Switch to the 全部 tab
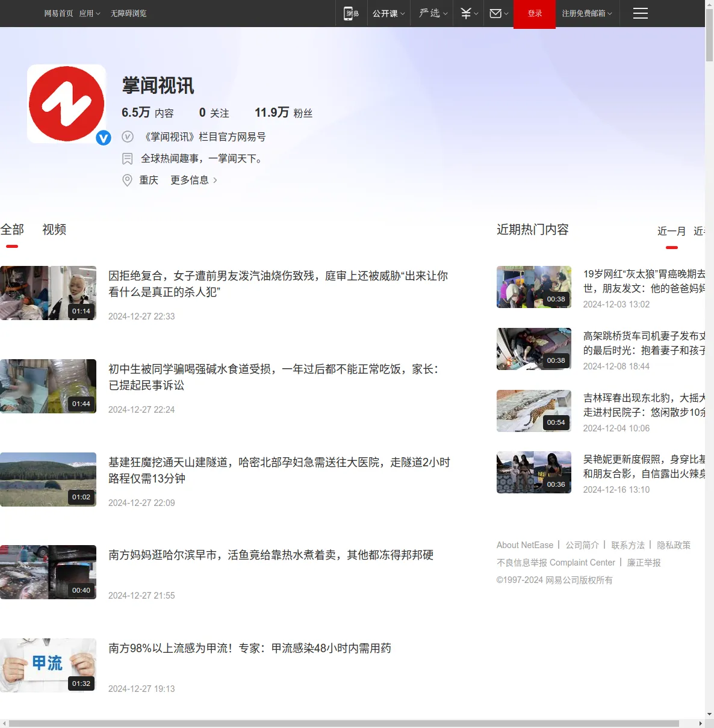Viewport: 714px width, 728px height. click(12, 229)
